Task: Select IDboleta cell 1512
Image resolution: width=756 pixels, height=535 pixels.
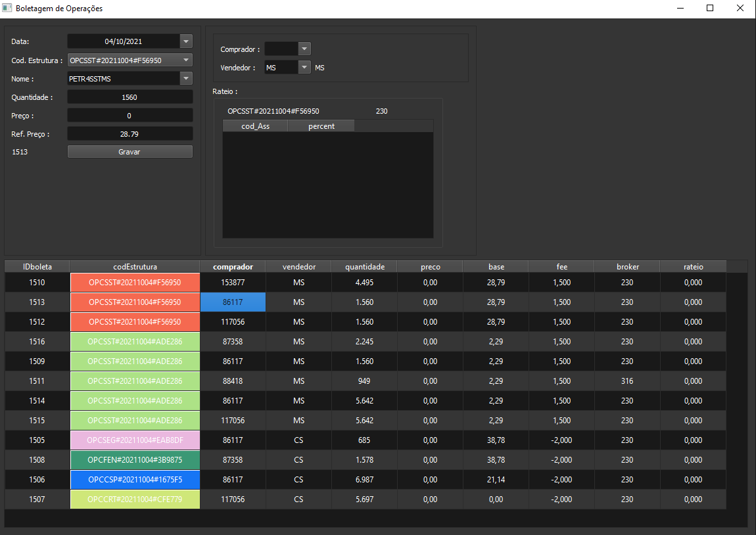Action: coord(37,322)
